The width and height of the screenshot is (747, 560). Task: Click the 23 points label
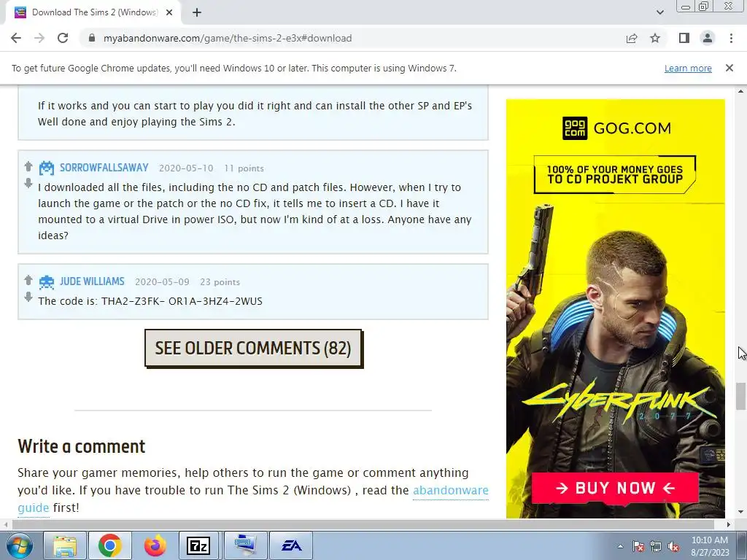pos(220,282)
